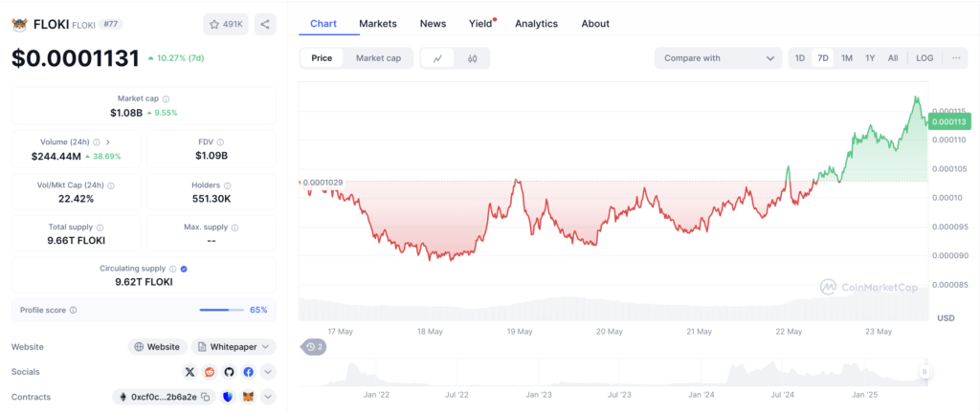Switch the chart to line view

click(x=438, y=58)
